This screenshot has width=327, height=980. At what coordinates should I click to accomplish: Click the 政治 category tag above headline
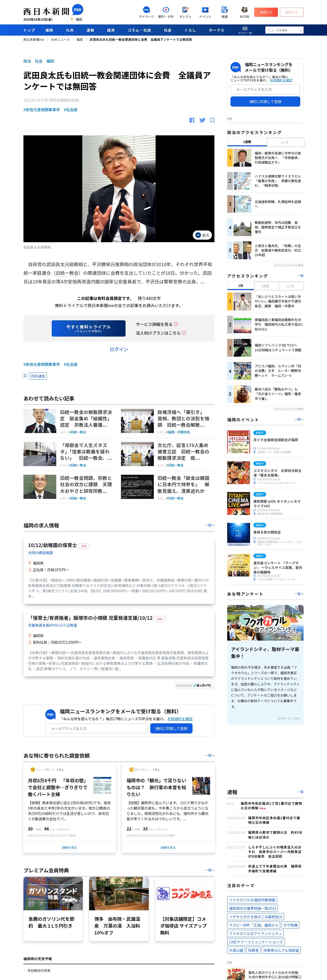pos(27,61)
